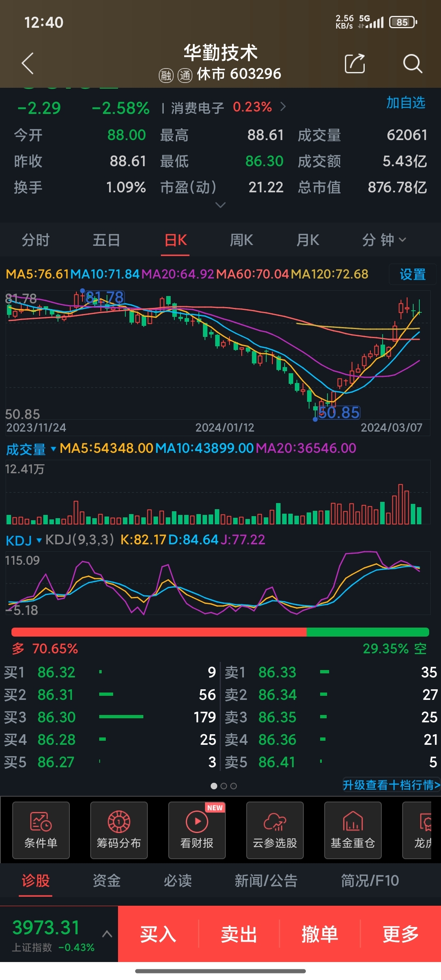This screenshot has width=441, height=980.
Task: Tap the MA5:76.61 indicator label
Action: point(38,274)
